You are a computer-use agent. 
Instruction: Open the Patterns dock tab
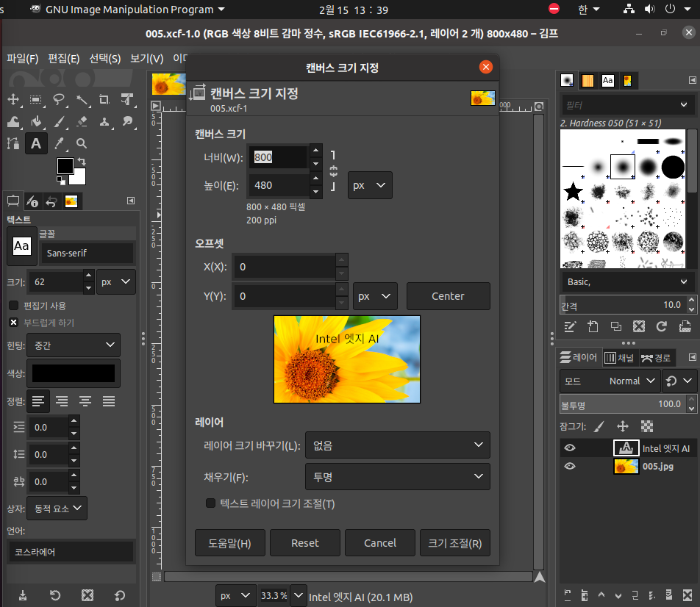point(587,80)
